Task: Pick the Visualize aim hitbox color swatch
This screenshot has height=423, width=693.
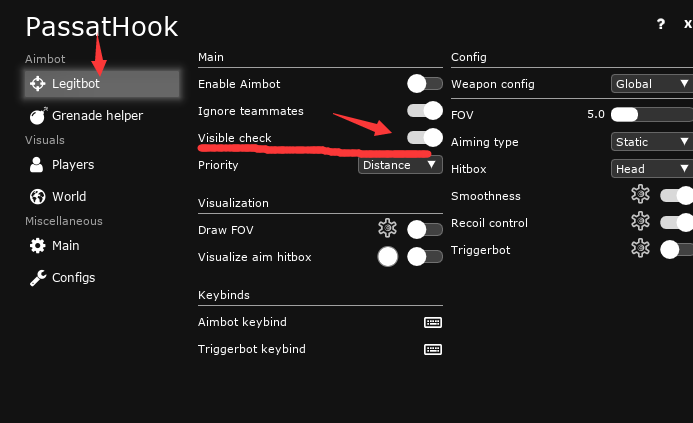Action: [x=388, y=257]
